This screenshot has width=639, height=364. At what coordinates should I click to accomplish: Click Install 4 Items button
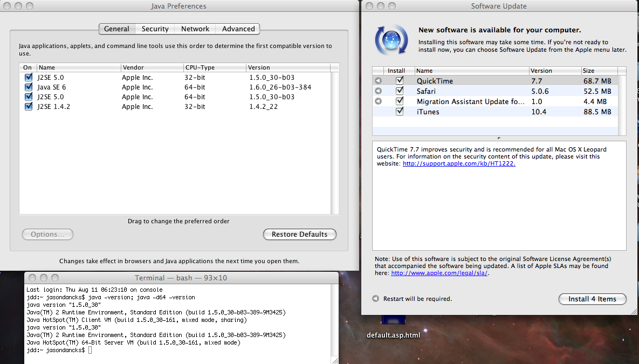(592, 299)
